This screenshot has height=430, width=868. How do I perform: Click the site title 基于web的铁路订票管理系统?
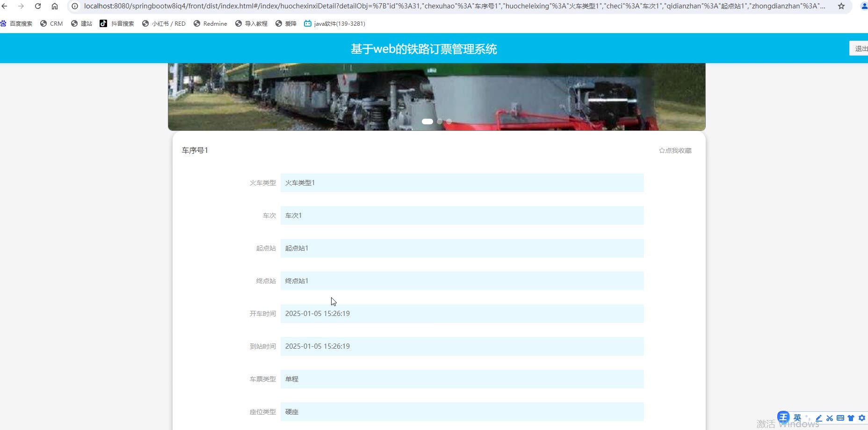click(x=424, y=49)
